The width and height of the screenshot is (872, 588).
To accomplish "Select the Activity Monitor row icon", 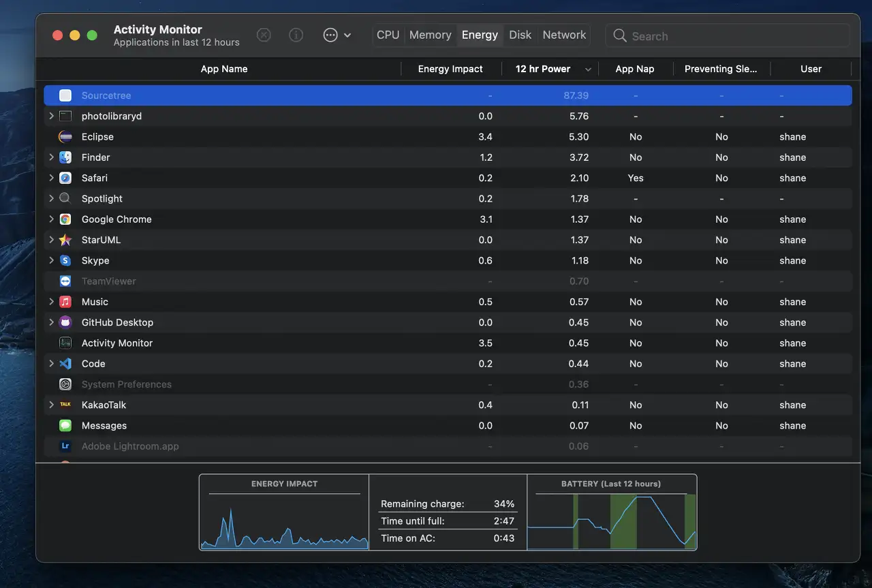I will point(65,343).
